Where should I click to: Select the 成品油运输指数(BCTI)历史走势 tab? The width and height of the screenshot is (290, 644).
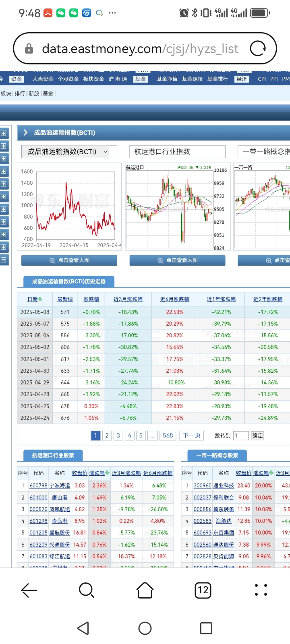[x=69, y=281]
